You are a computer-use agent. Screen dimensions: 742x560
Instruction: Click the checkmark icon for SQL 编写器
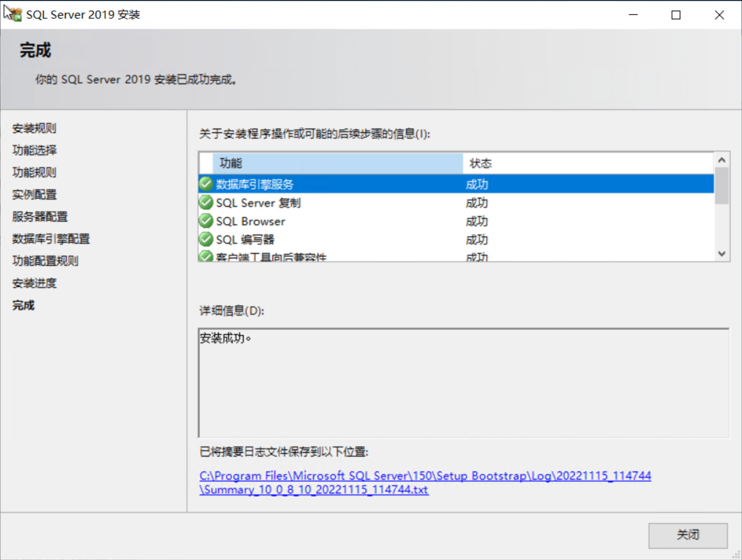[x=206, y=239]
